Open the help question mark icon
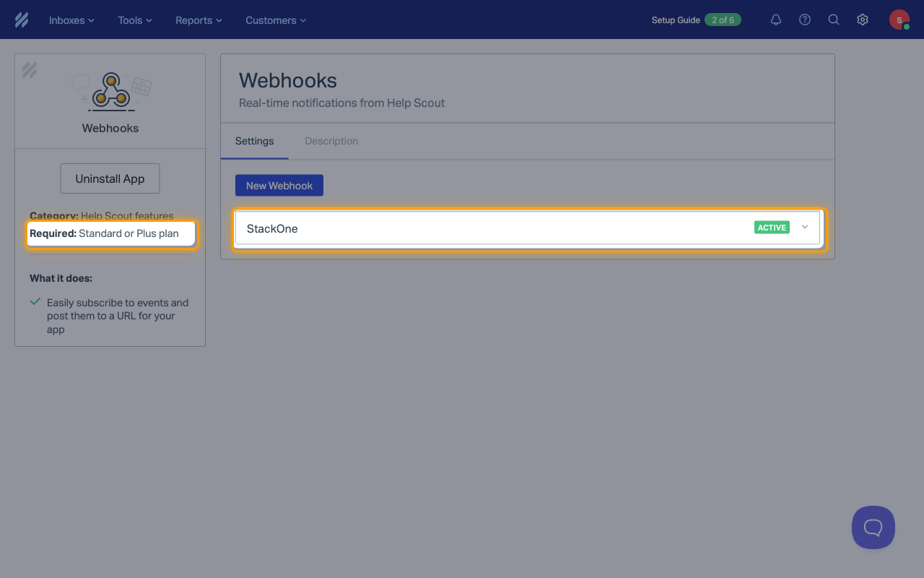Viewport: 924px width, 578px height. point(805,20)
